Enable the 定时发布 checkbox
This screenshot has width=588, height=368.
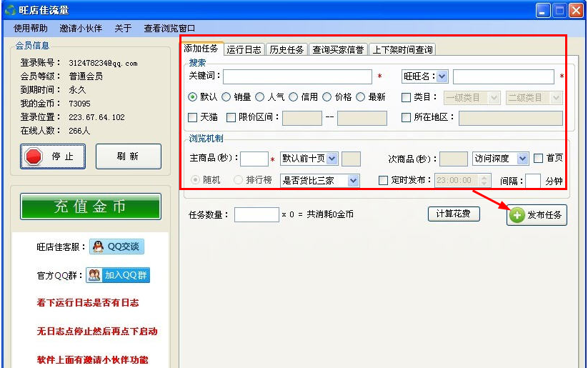click(383, 181)
